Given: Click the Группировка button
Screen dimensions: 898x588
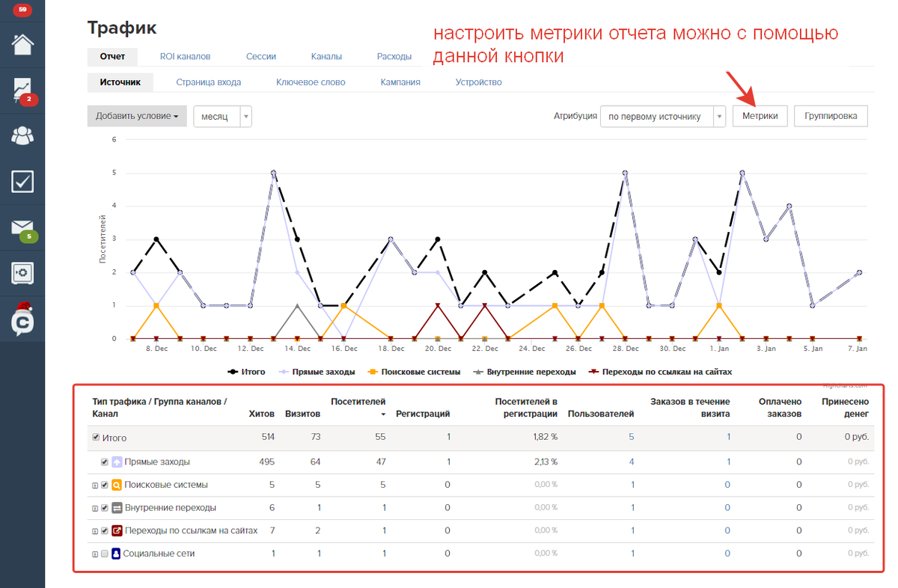Looking at the screenshot, I should 831,116.
